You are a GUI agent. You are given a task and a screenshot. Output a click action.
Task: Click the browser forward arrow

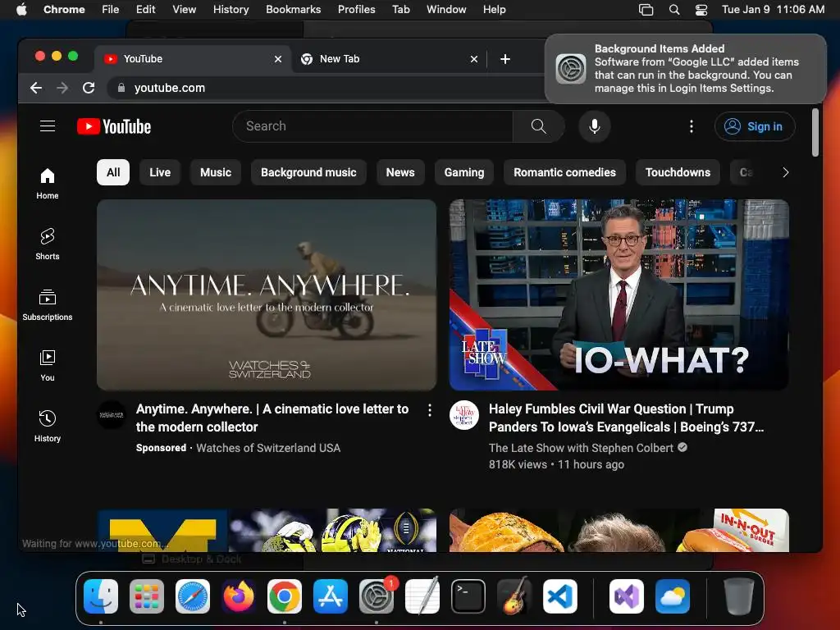tap(62, 88)
